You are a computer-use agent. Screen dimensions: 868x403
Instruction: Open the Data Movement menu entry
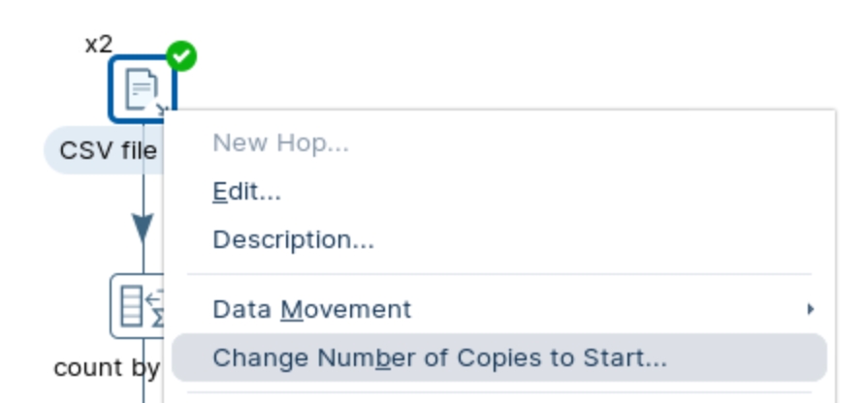point(311,309)
